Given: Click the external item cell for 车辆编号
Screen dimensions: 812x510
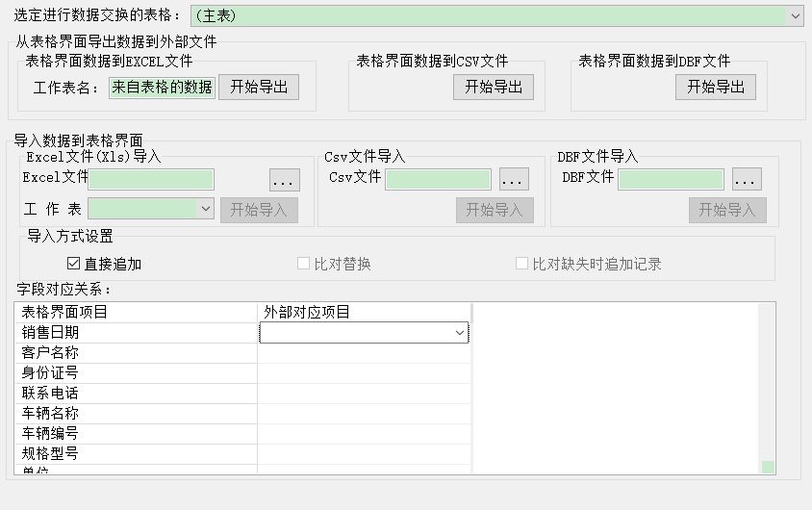Looking at the screenshot, I should pos(364,434).
